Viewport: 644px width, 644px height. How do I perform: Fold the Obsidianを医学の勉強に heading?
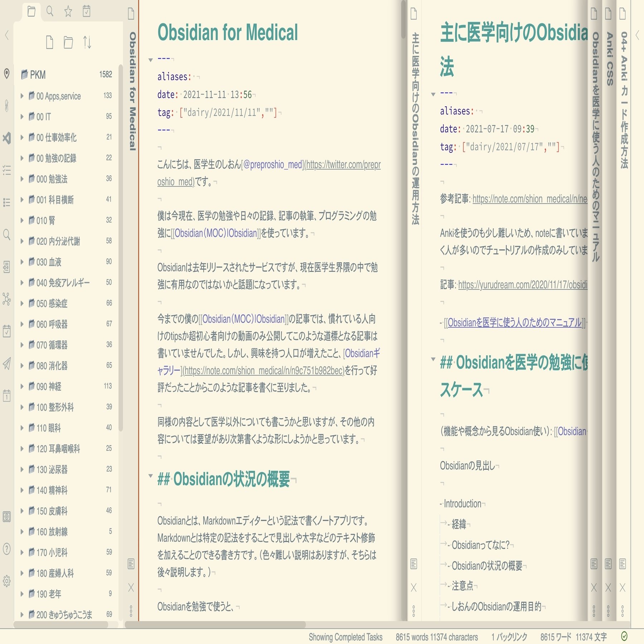[x=433, y=359]
